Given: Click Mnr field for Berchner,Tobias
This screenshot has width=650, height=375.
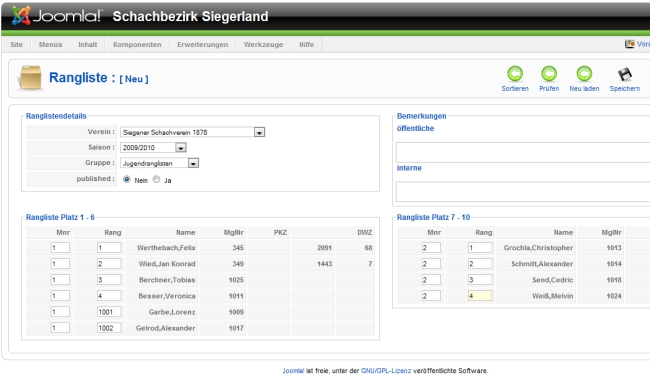Looking at the screenshot, I should coord(60,280).
